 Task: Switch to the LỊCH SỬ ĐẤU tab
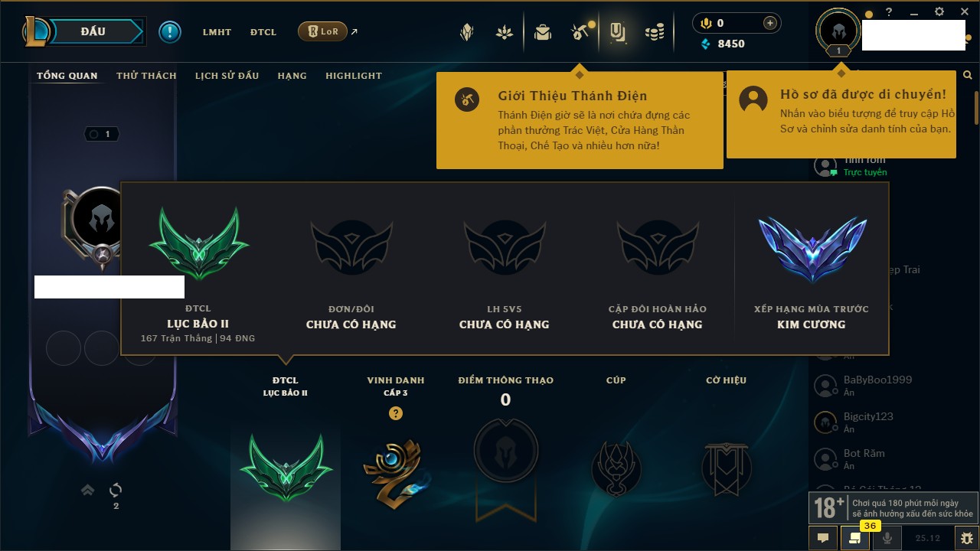[227, 76]
